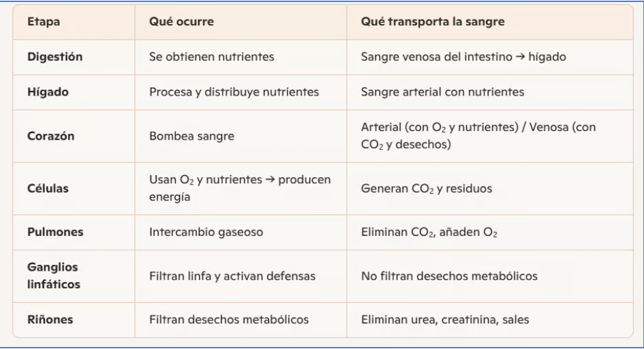This screenshot has width=644, height=349.
Task: Select the 'Pulmones' row label
Action: pyautogui.click(x=54, y=232)
